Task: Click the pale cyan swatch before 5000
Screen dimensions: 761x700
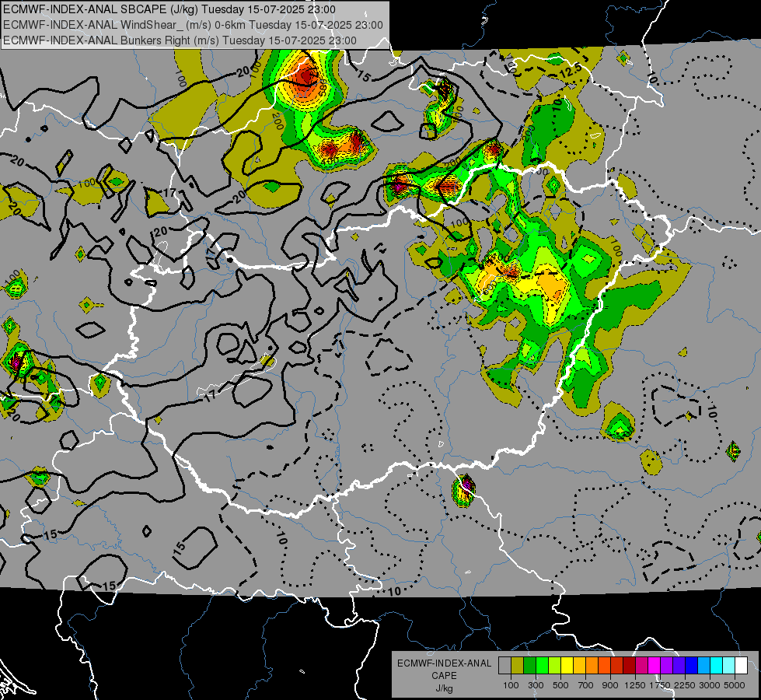Action: click(x=729, y=666)
